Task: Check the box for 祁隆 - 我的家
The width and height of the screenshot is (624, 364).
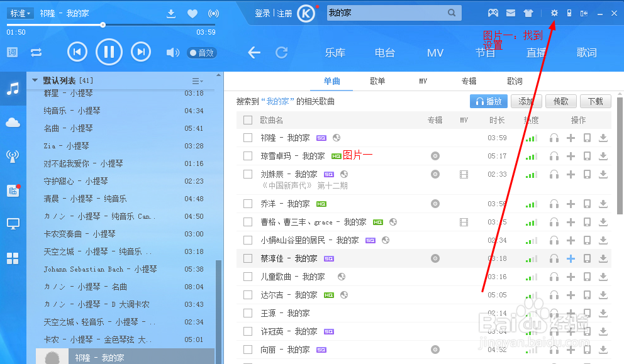Action: tap(248, 138)
